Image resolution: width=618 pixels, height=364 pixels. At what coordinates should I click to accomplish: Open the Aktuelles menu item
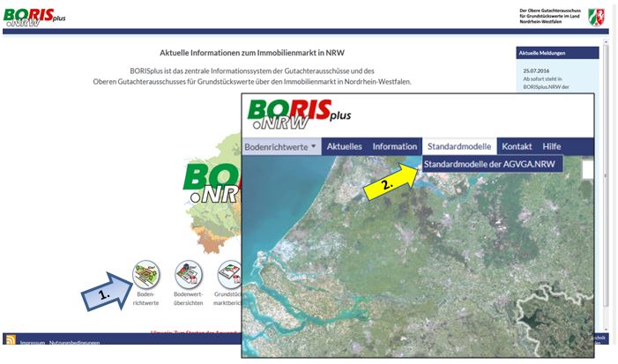[344, 146]
